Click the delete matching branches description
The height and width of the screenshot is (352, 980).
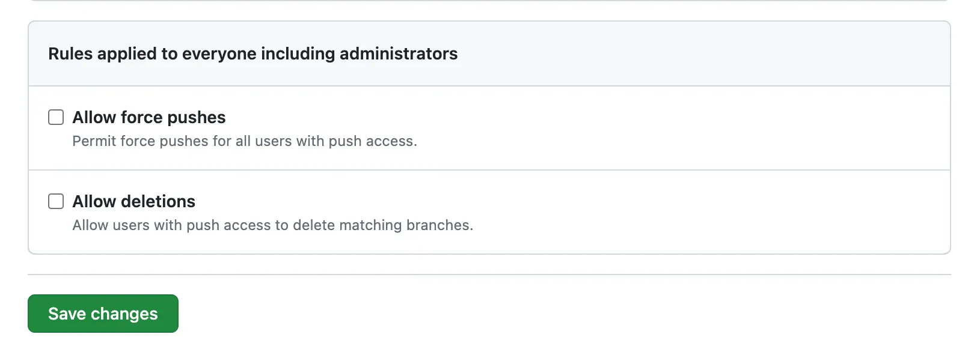pyautogui.click(x=272, y=225)
